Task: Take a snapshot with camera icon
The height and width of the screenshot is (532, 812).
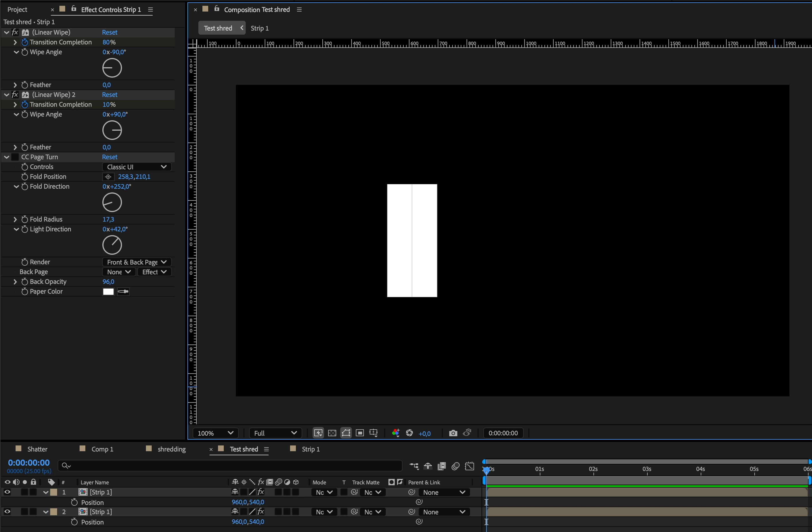Action: click(453, 433)
